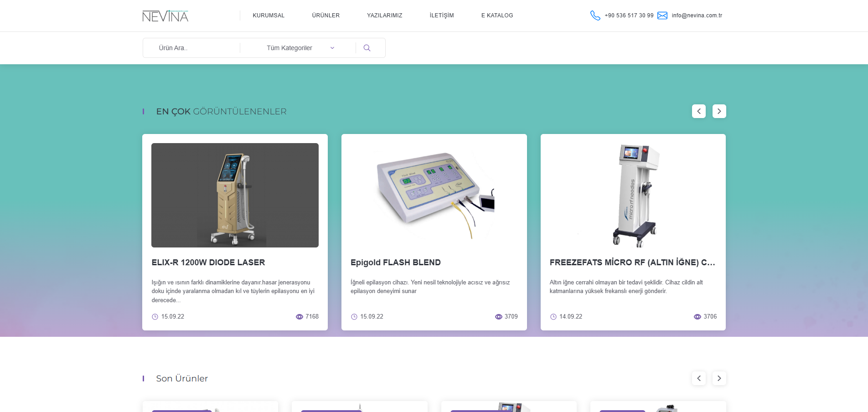Open FREEZEFATS MİCRO RF product title
Image resolution: width=868 pixels, height=412 pixels.
pos(632,263)
